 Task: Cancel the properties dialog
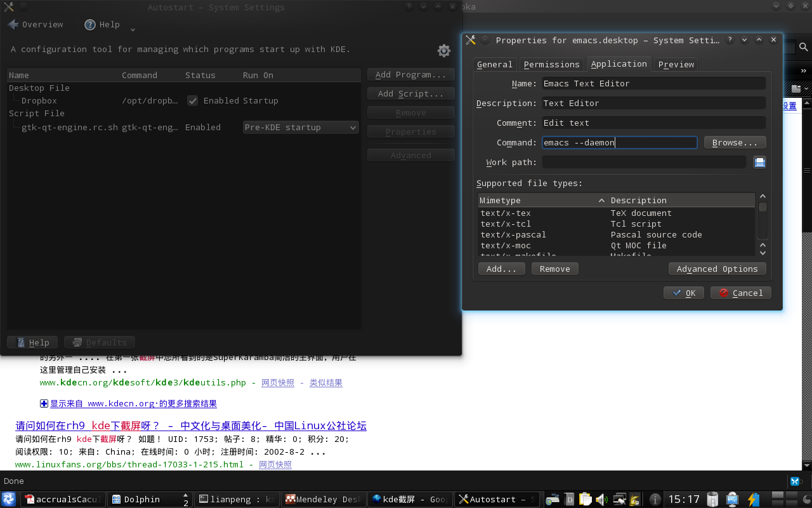[x=740, y=293]
